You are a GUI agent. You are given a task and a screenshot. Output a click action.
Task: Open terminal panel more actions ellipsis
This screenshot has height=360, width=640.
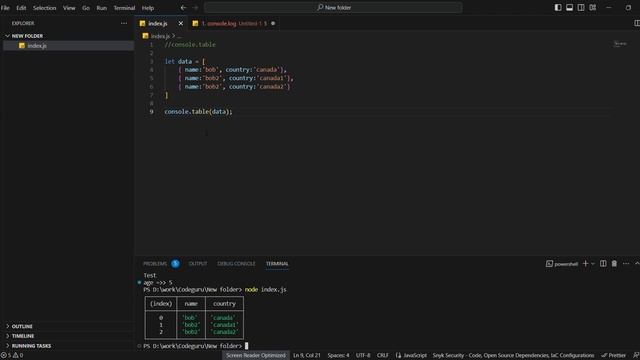pos(626,264)
